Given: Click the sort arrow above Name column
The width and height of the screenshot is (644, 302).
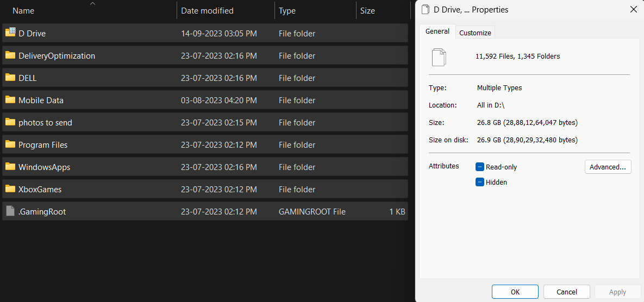Looking at the screenshot, I should [92, 3].
